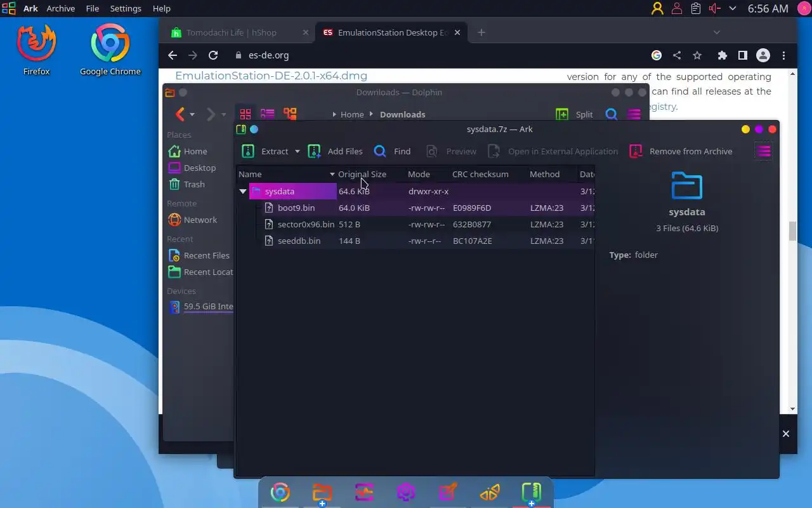Open EmulationStation-DE-2.0.1-x64.dmg link
The width and height of the screenshot is (812, 508).
271,76
